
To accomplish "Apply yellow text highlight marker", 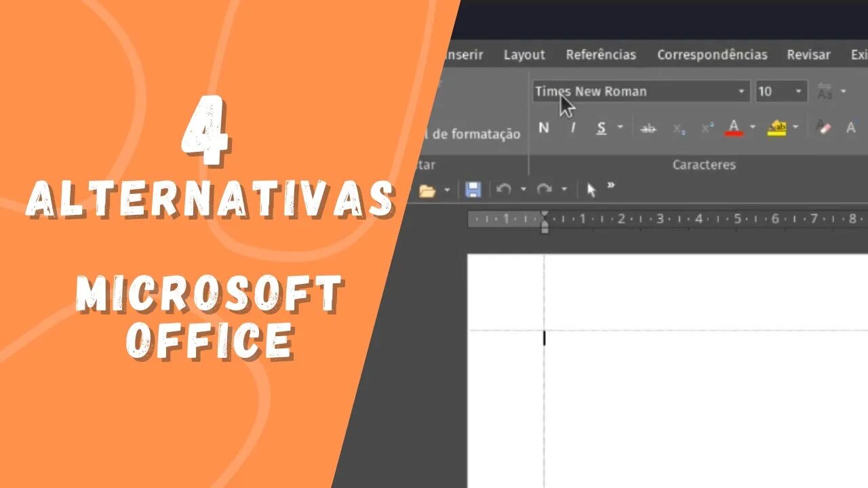I will (776, 127).
